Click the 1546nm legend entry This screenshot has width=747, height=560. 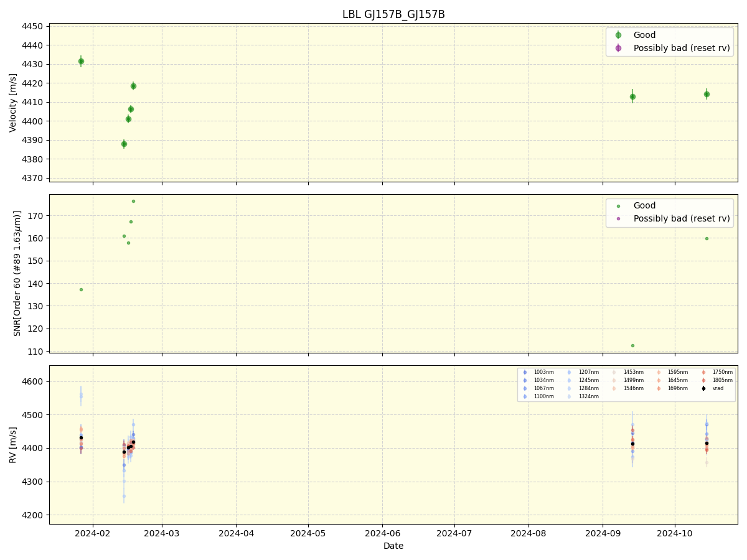point(628,388)
